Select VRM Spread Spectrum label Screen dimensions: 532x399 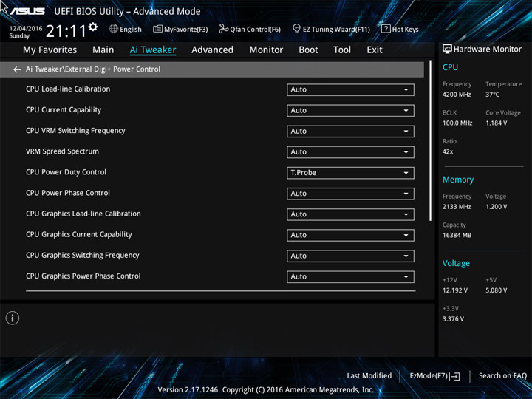[x=62, y=151]
